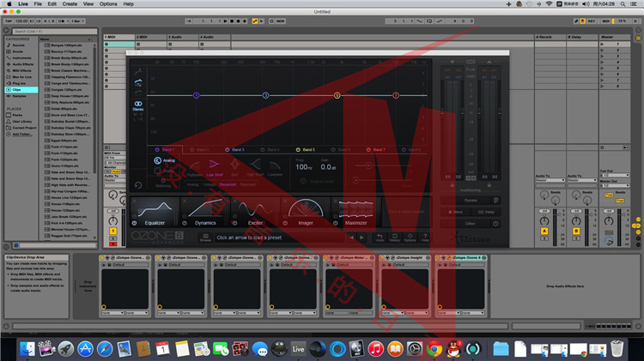Select the Dynamics module in Ozone
This screenshot has width=644, height=361.
205,212
